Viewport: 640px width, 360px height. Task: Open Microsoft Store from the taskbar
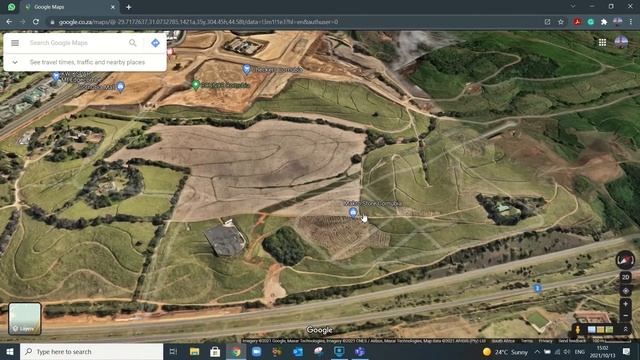pos(215,351)
